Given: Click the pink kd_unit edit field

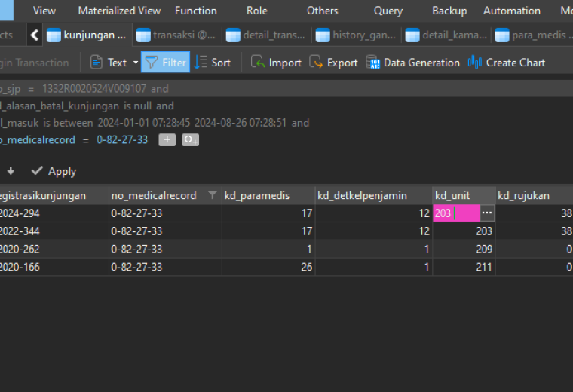Looking at the screenshot, I should pos(456,213).
